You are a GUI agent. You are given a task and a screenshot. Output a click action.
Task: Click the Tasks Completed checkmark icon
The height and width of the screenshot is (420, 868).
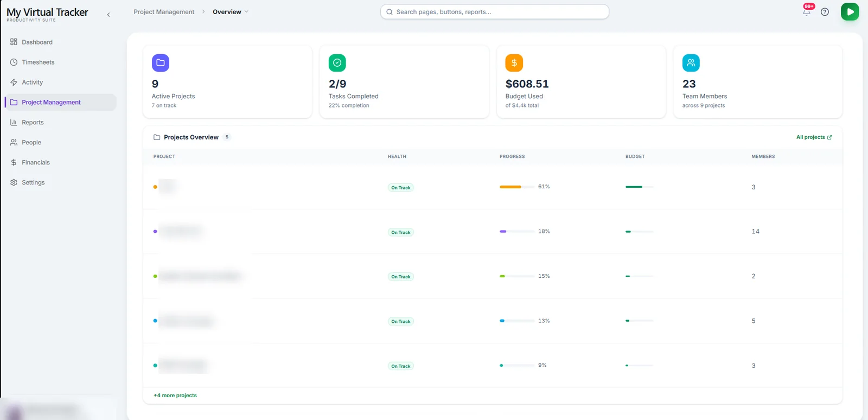coord(337,63)
